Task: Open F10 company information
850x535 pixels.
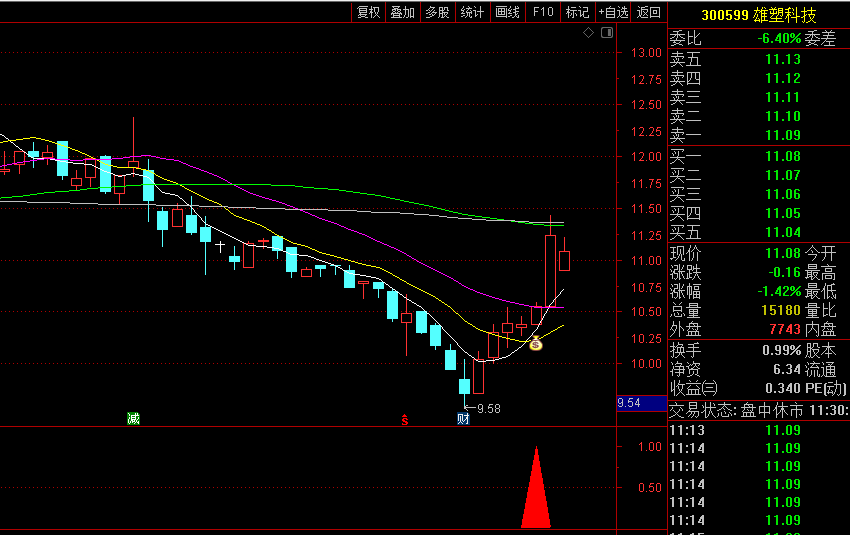Action: (543, 12)
